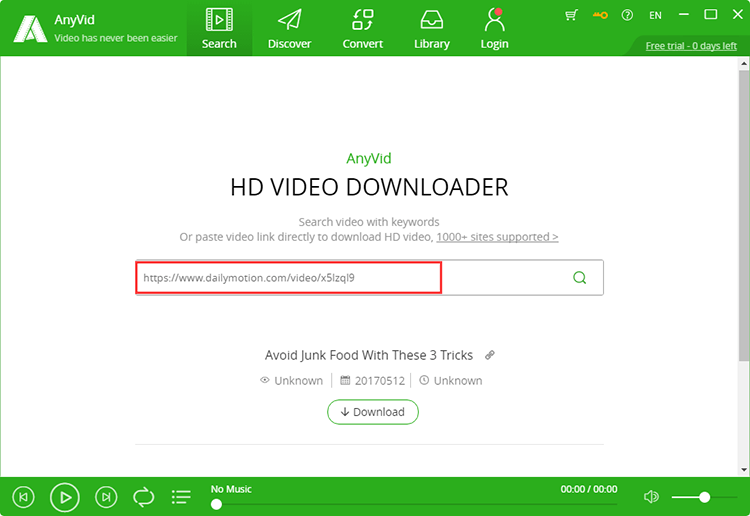Close the AnyVid window

[x=738, y=15]
